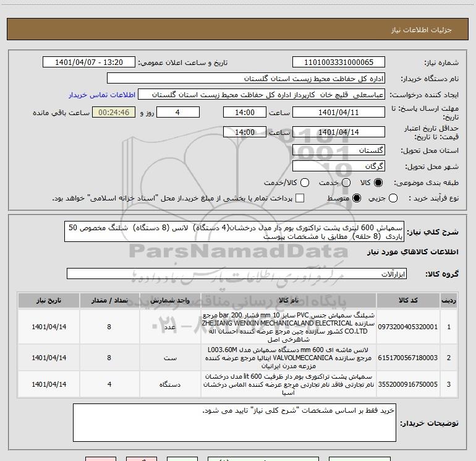The image size is (476, 461).
Task: Choose the متوسط purchase type radio
Action: [x=357, y=198]
